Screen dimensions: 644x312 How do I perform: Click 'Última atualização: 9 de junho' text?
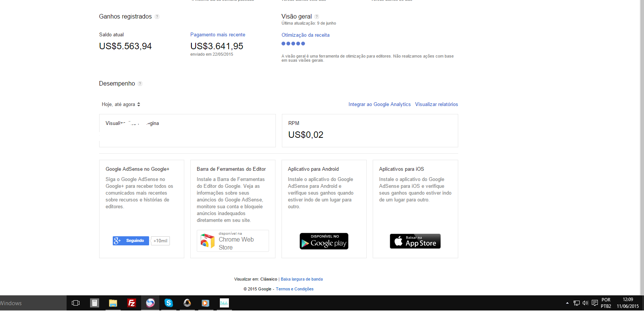click(309, 23)
